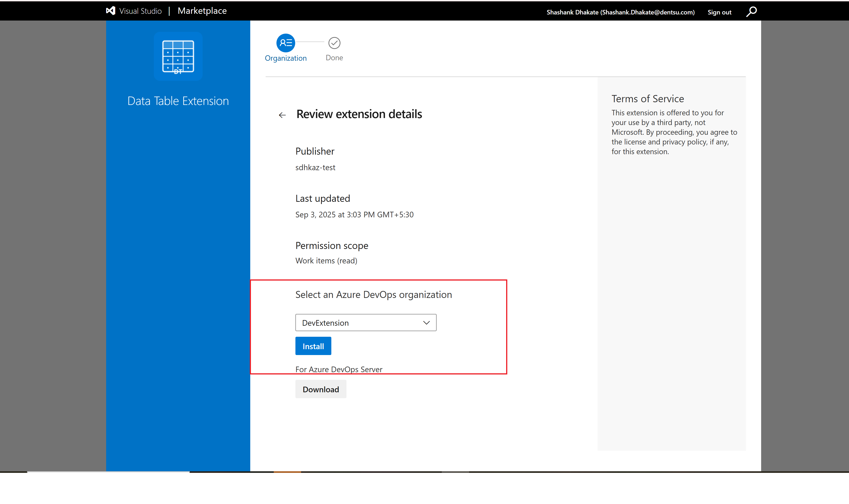Click the Visual Studio logo in the header
The width and height of the screenshot is (849, 504).
tap(110, 11)
